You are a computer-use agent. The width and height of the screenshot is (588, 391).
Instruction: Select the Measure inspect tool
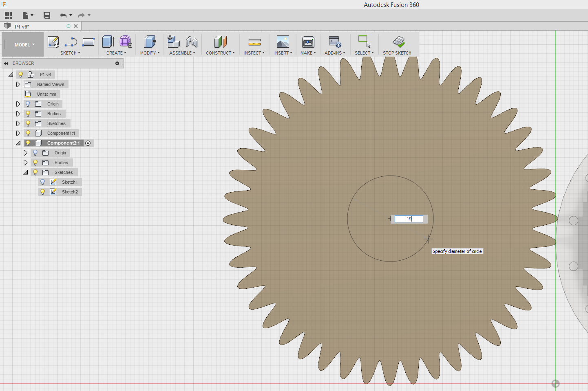click(x=254, y=42)
